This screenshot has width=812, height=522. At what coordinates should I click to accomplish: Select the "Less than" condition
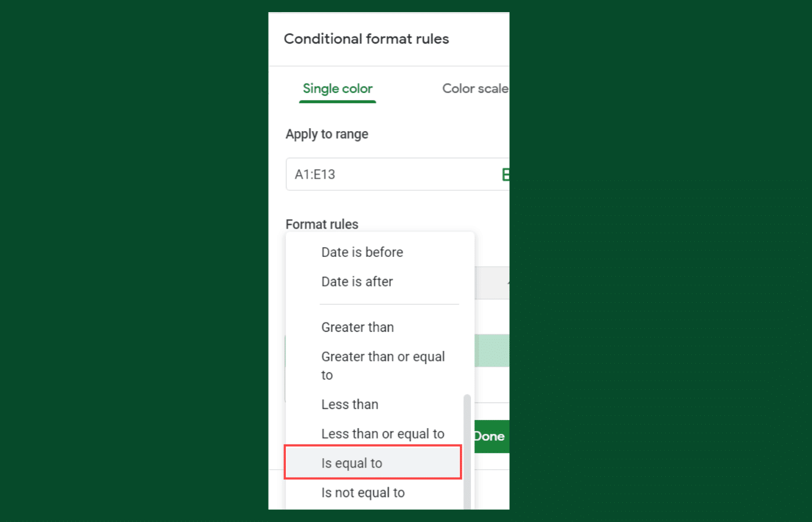pyautogui.click(x=350, y=404)
